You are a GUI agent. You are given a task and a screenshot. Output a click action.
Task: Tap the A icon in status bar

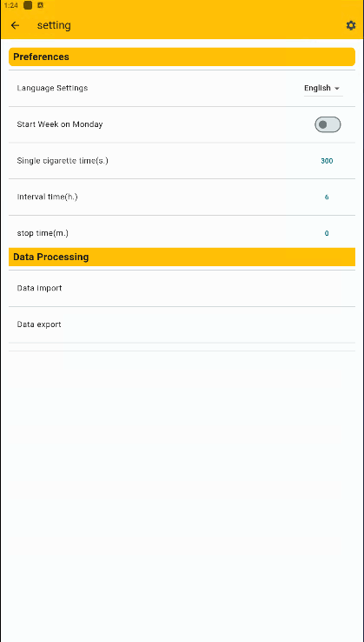[40, 5]
